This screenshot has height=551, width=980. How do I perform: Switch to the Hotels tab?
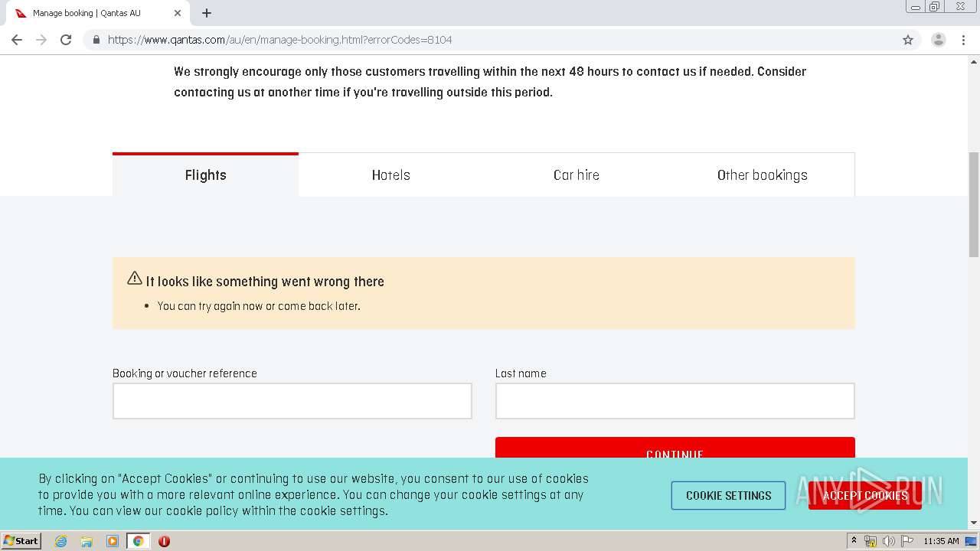tap(391, 175)
